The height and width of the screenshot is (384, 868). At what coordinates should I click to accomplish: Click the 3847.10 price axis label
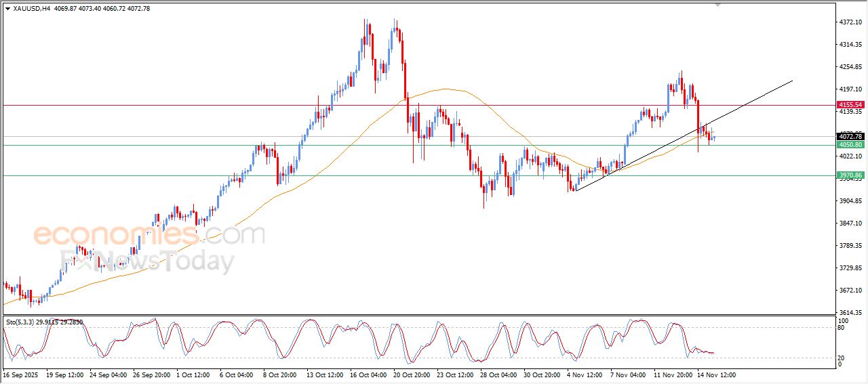point(851,223)
